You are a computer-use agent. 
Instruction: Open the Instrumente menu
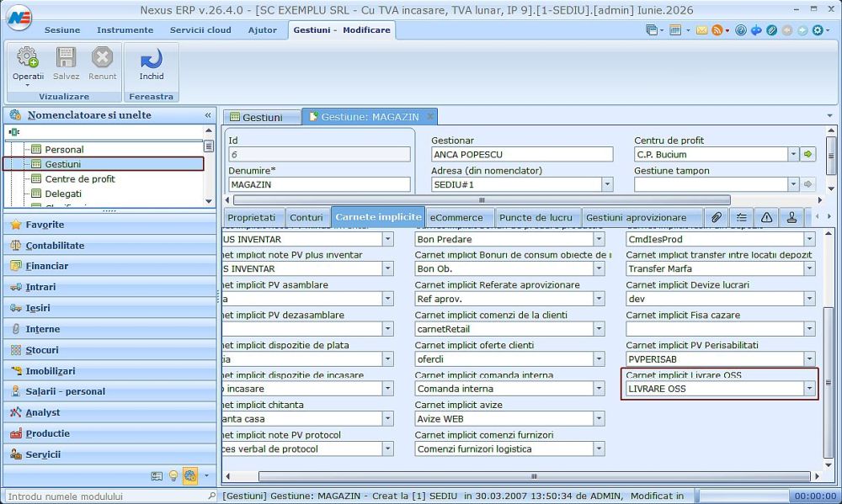coord(125,30)
